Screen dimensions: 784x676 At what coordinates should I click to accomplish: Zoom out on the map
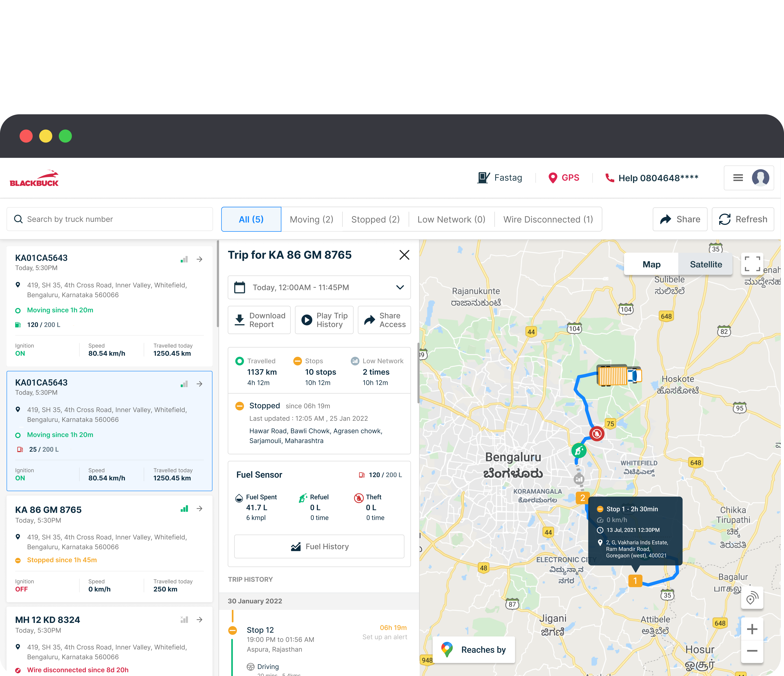point(752,651)
